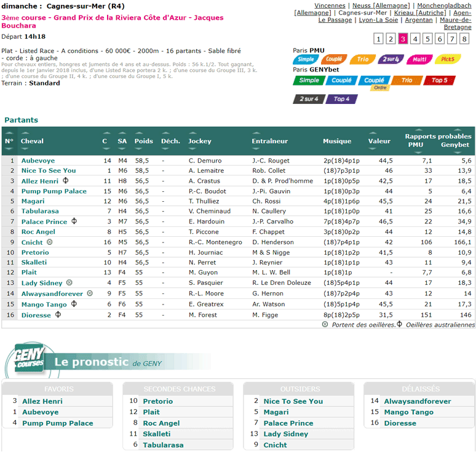Click the Partants section heading
The width and height of the screenshot is (476, 470).
[22, 120]
